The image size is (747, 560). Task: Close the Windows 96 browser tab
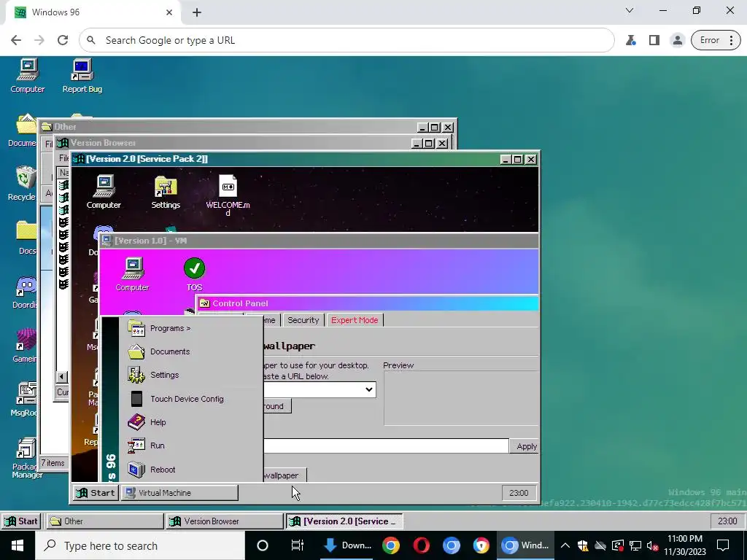point(169,12)
